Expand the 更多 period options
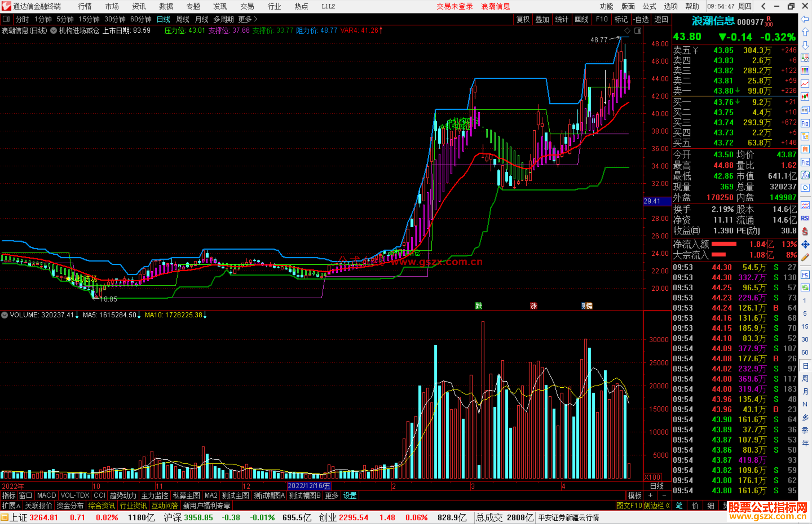The image size is (812, 524). click(x=247, y=19)
